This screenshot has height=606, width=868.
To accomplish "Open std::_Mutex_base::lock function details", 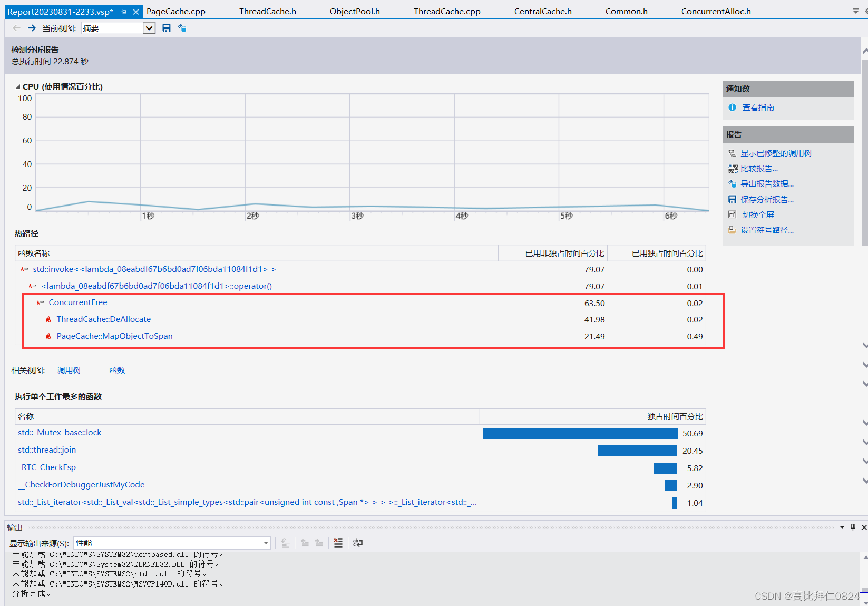I will (60, 433).
